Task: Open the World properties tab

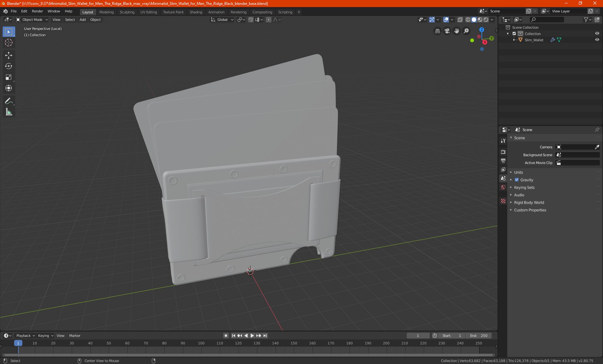Action: tap(503, 187)
